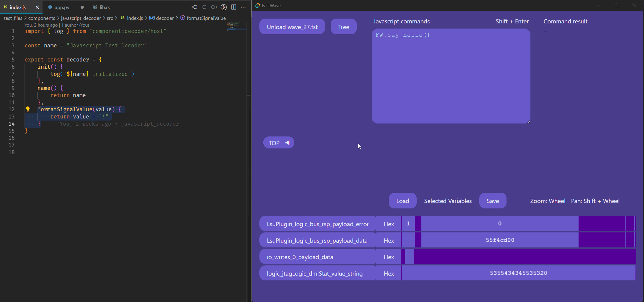The image size is (644, 302).
Task: Toggle Hex format for io_writes_0_payload_data
Action: (x=389, y=257)
